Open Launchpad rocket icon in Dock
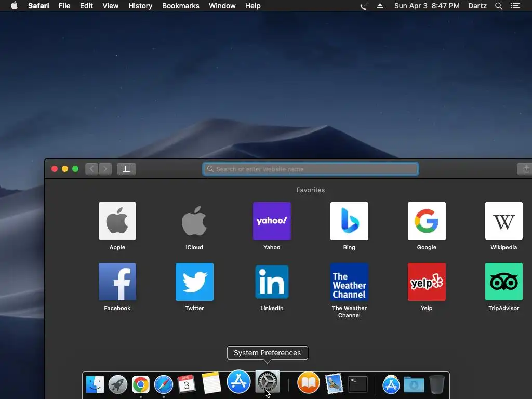The image size is (532, 399). point(118,384)
